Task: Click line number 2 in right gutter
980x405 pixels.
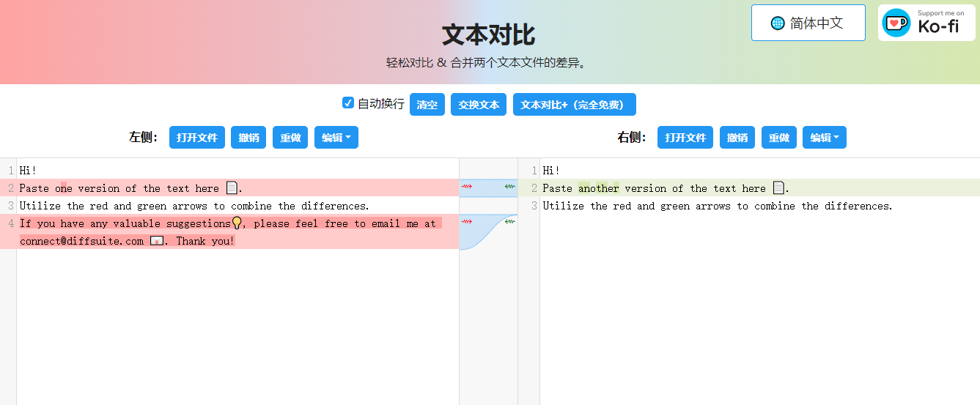Action: 534,188
